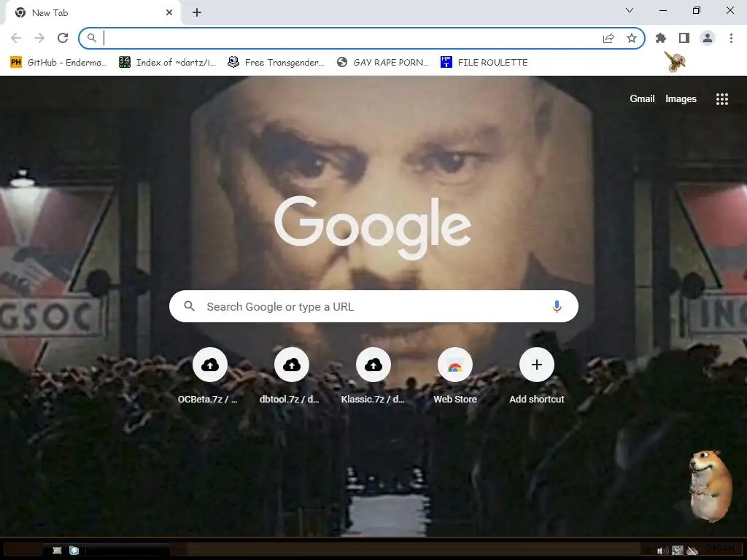Open the dbtool.7z shortcut

coord(291,376)
